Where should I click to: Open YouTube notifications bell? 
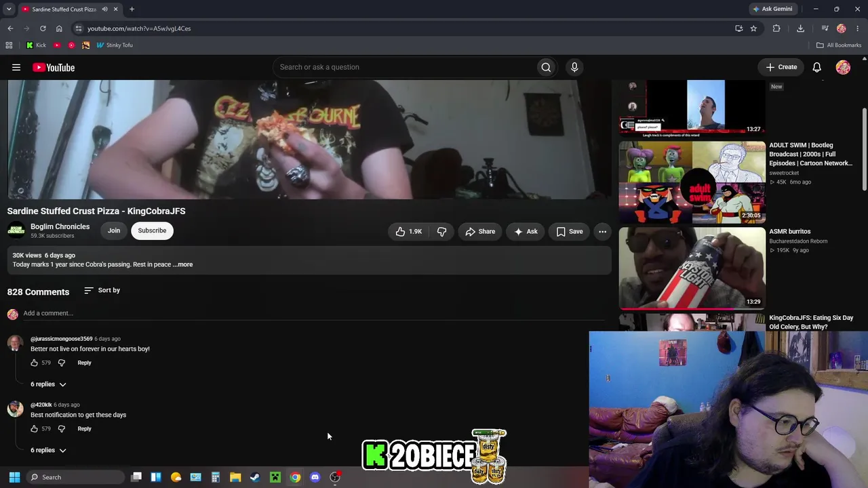[x=817, y=67]
